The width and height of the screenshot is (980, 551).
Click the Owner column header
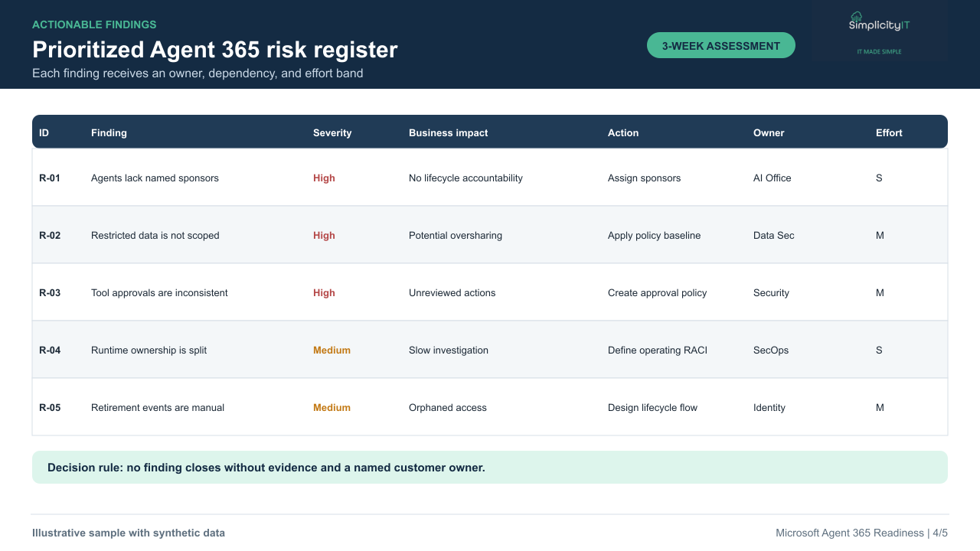coord(769,132)
